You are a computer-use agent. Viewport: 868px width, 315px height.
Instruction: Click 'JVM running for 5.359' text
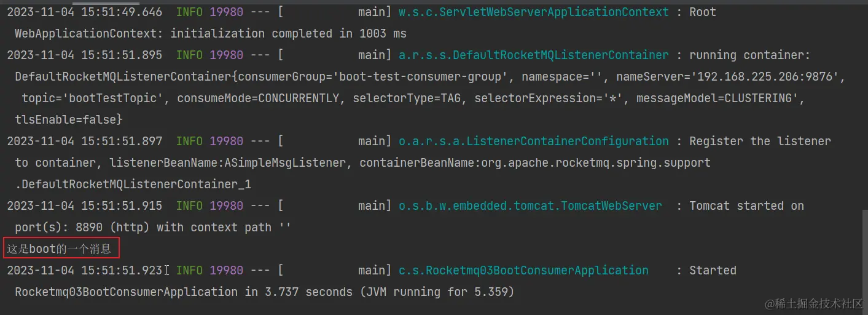pos(437,292)
